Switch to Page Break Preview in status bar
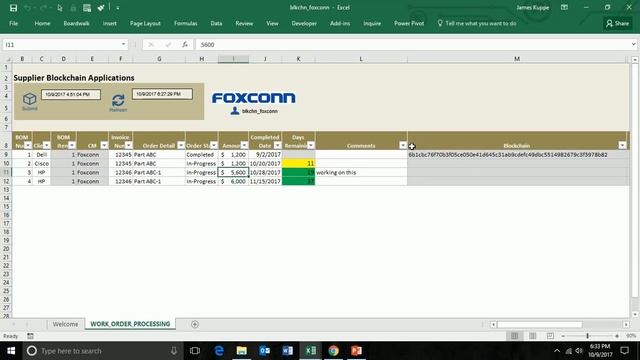The height and width of the screenshot is (360, 640). [x=550, y=336]
